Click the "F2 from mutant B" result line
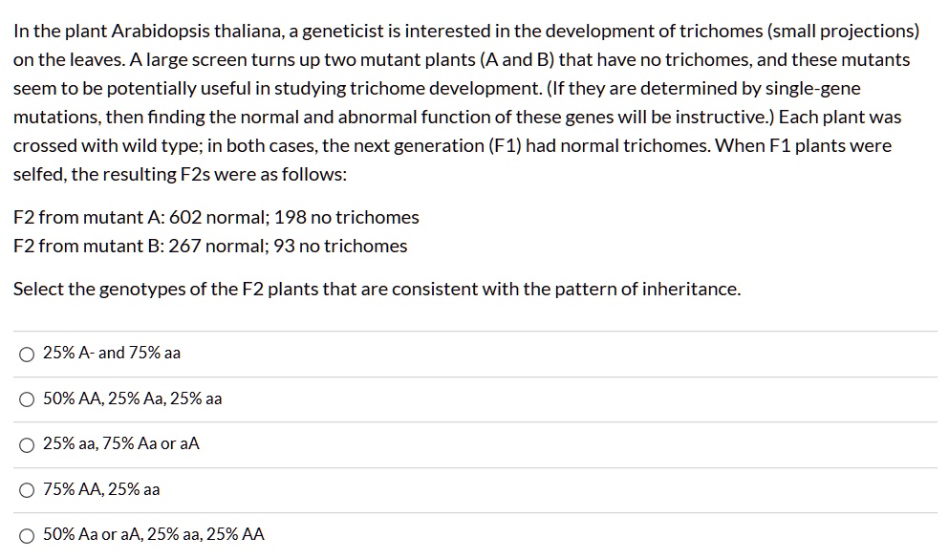 point(210,247)
